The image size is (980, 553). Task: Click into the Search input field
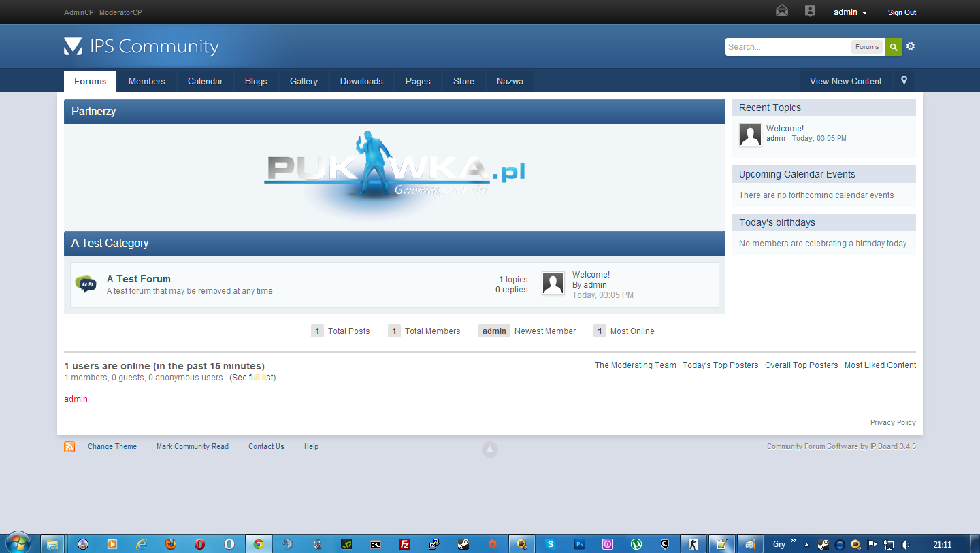[x=787, y=47]
